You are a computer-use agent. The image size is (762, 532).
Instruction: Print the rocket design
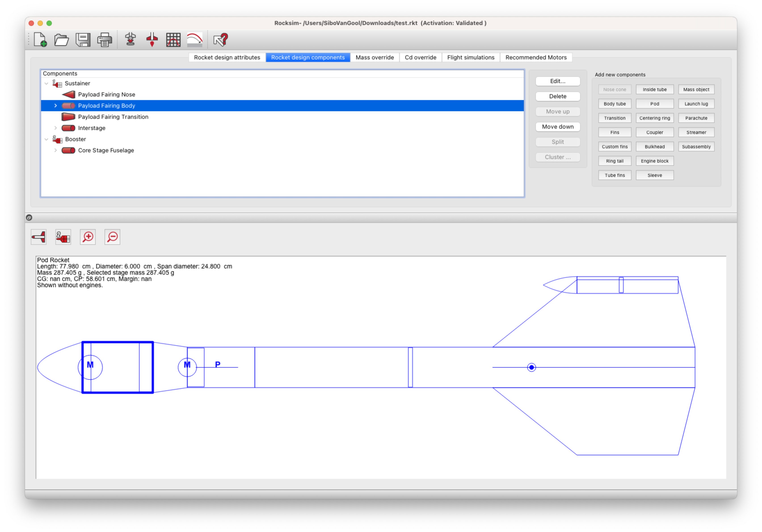pos(105,40)
